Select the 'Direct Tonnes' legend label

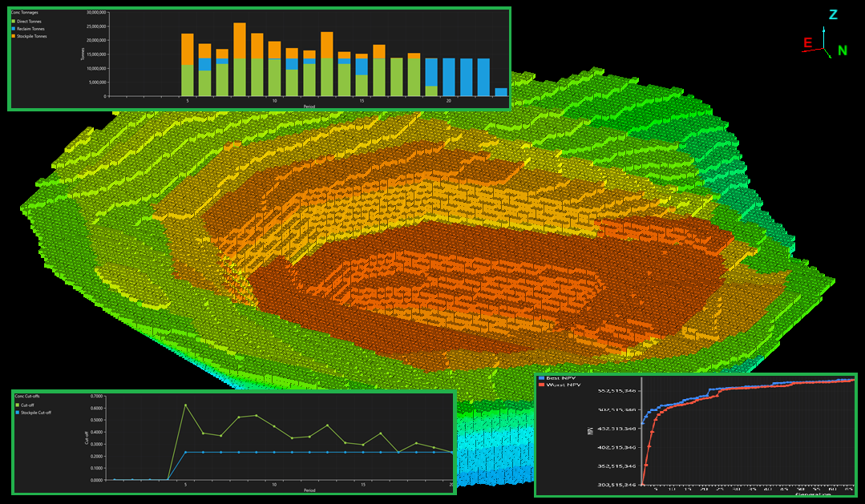click(x=29, y=22)
